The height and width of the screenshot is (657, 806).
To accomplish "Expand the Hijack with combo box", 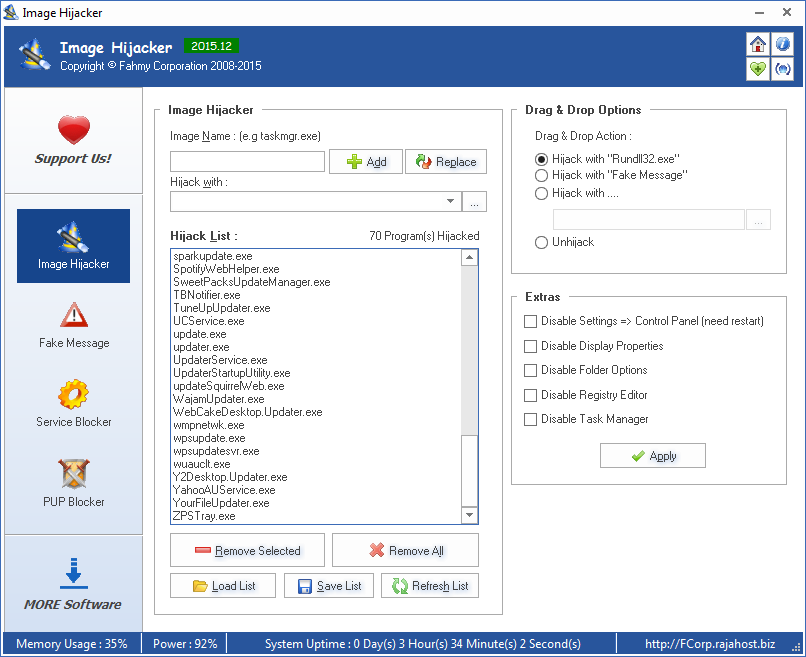I will (x=450, y=202).
